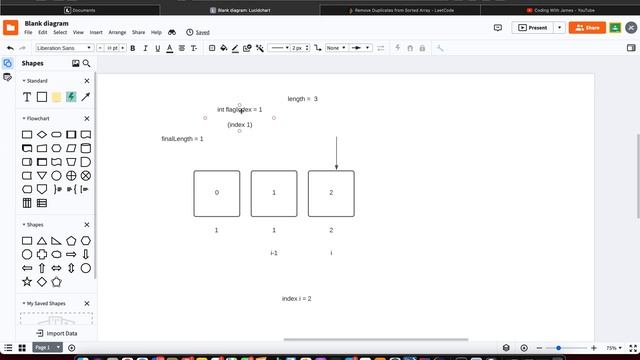The width and height of the screenshot is (640, 360).
Task: Open the line style dropdown
Action: (x=279, y=48)
